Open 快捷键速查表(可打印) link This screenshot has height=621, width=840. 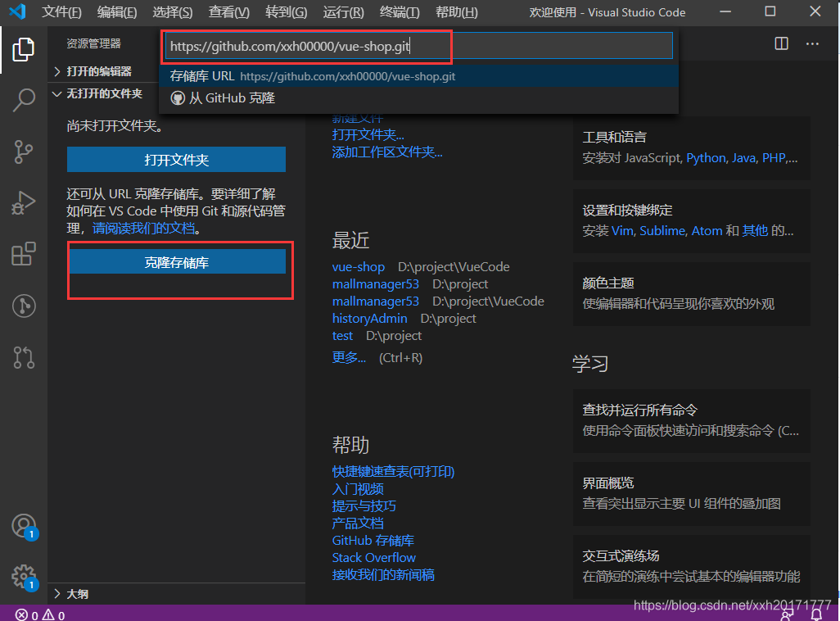(393, 471)
